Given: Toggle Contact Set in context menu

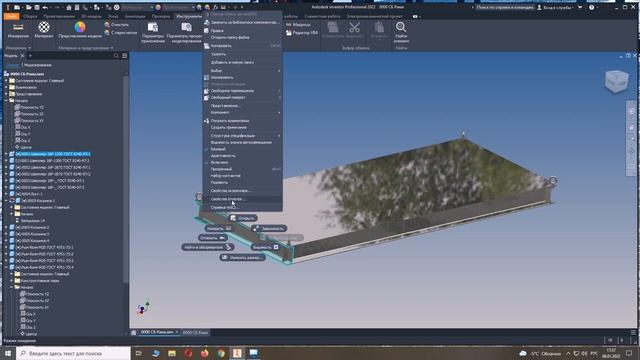Looking at the screenshot, I should pos(242,176).
